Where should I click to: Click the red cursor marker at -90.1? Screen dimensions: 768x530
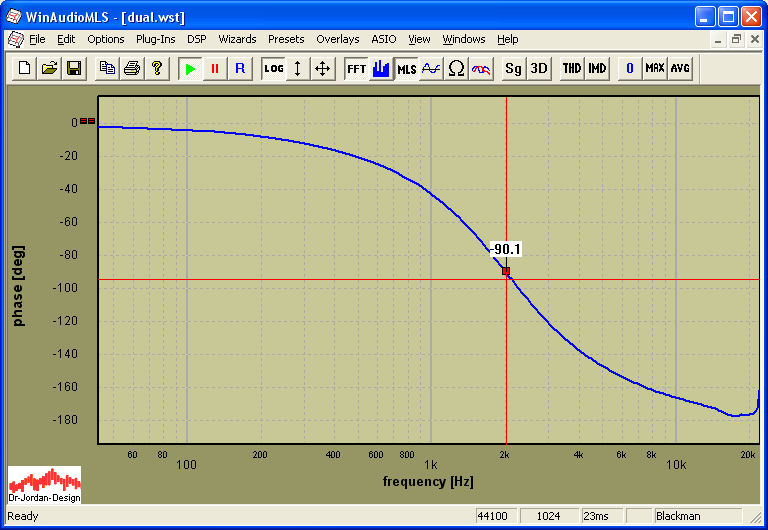click(x=506, y=271)
